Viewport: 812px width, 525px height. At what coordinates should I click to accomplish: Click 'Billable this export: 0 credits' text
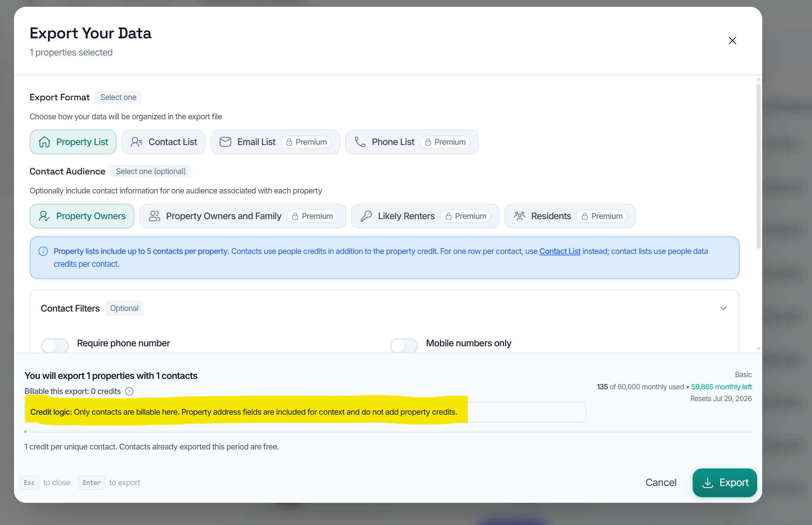click(72, 391)
